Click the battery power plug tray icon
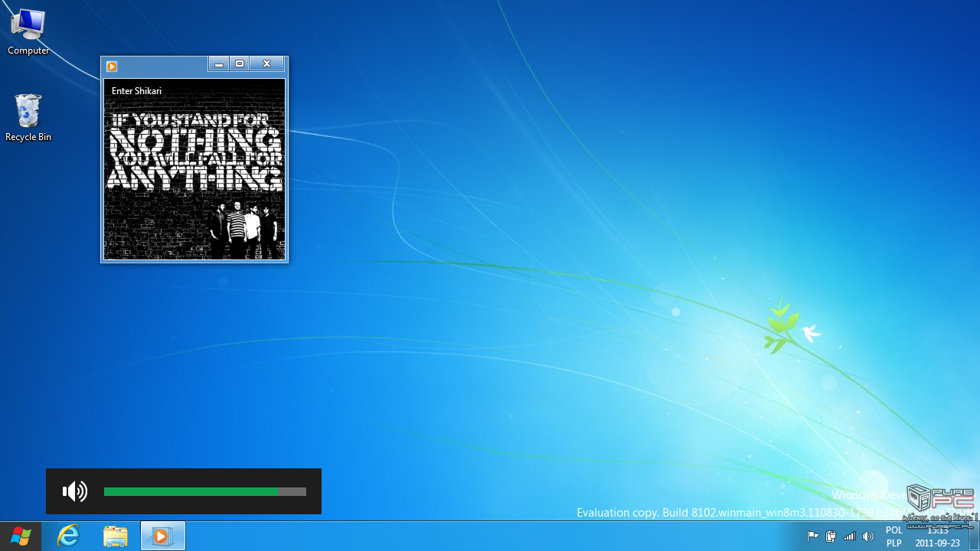 (x=831, y=536)
